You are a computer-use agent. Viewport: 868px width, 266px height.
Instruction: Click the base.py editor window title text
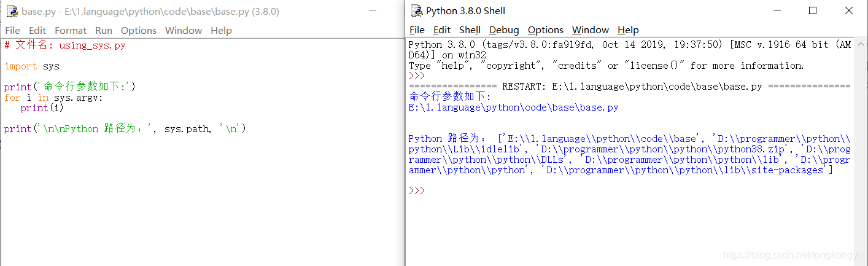tap(150, 11)
